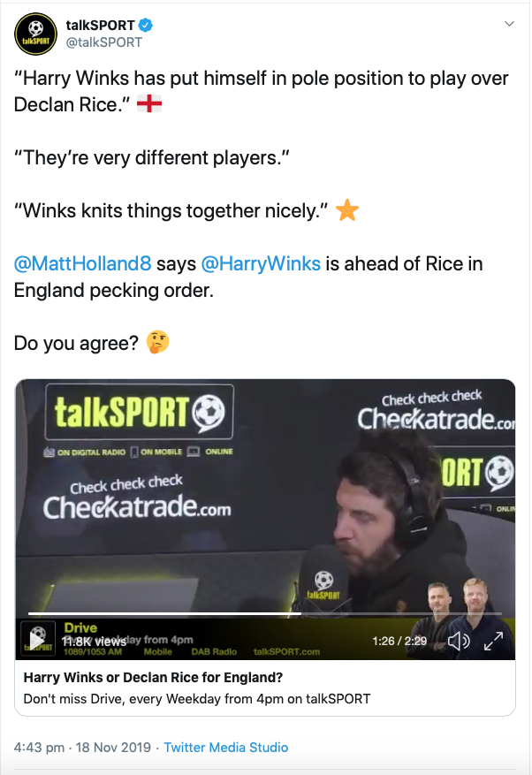Click the gold star emoji
Image resolution: width=532 pixels, height=775 pixels.
tap(347, 210)
